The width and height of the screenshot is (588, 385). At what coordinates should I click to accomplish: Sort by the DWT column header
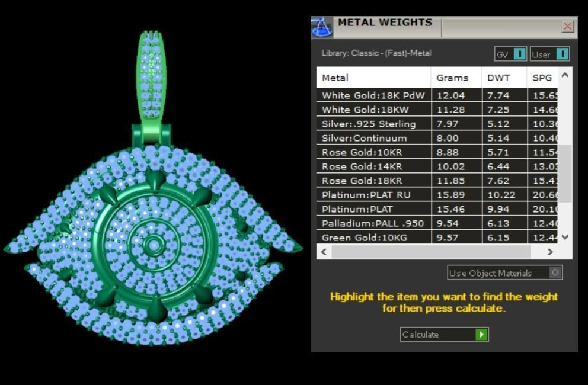coord(504,78)
